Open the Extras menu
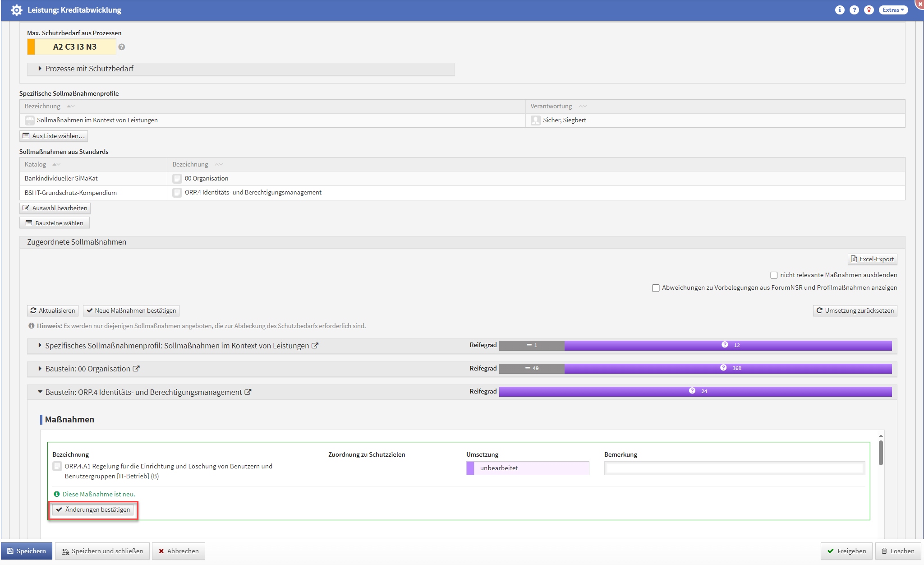Image resolution: width=924 pixels, height=565 pixels. [893, 10]
